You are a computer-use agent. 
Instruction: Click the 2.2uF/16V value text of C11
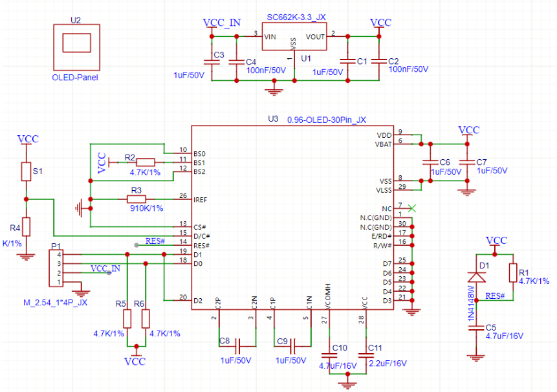[x=386, y=364]
